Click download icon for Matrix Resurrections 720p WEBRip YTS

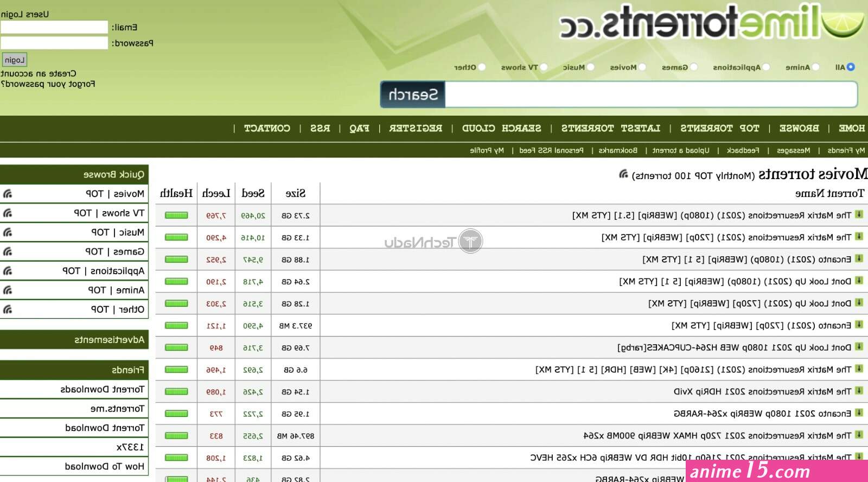click(x=859, y=237)
